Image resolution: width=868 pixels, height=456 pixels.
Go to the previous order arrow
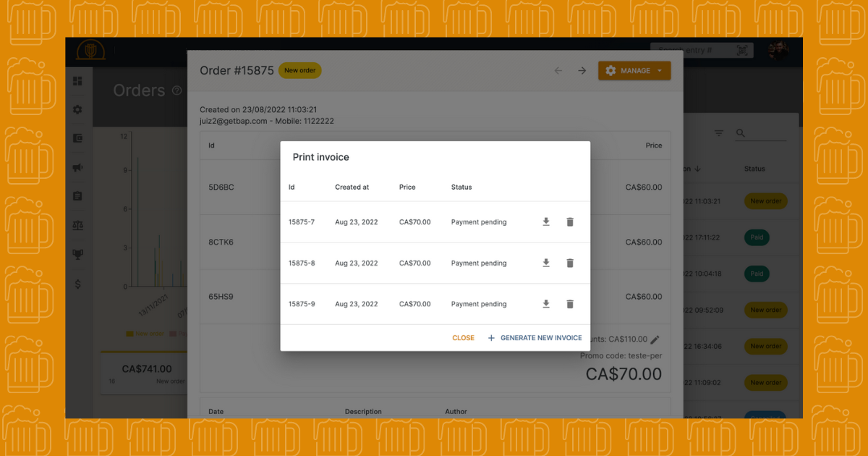(x=558, y=71)
